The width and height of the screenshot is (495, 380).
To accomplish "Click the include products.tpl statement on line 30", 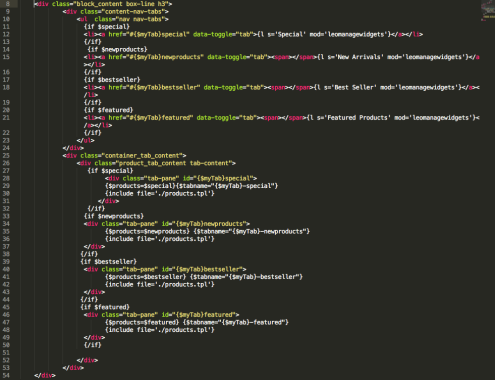I will pos(160,193).
